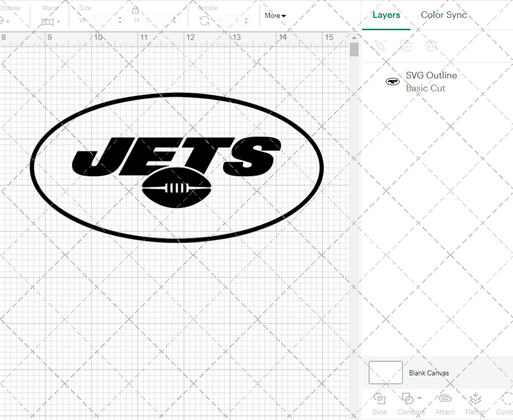The height and width of the screenshot is (420, 513).
Task: Click the Width size input field
Action: coord(103,21)
